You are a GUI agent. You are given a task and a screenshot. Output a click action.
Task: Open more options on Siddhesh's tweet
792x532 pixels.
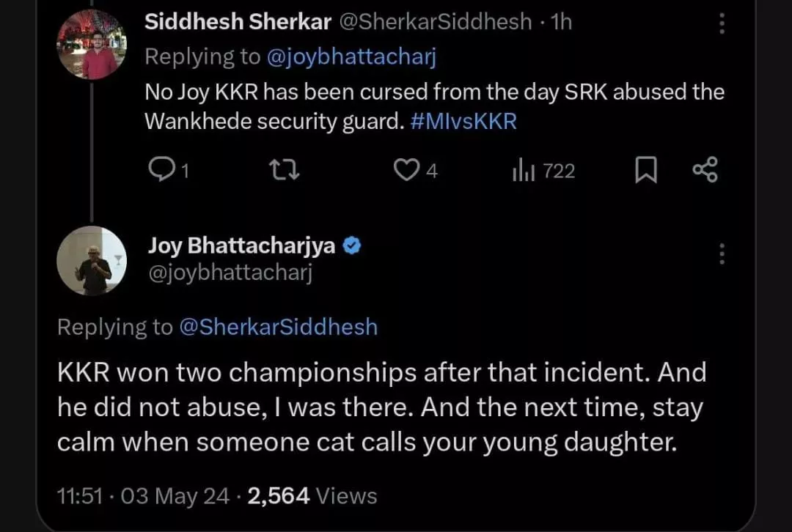pyautogui.click(x=722, y=23)
